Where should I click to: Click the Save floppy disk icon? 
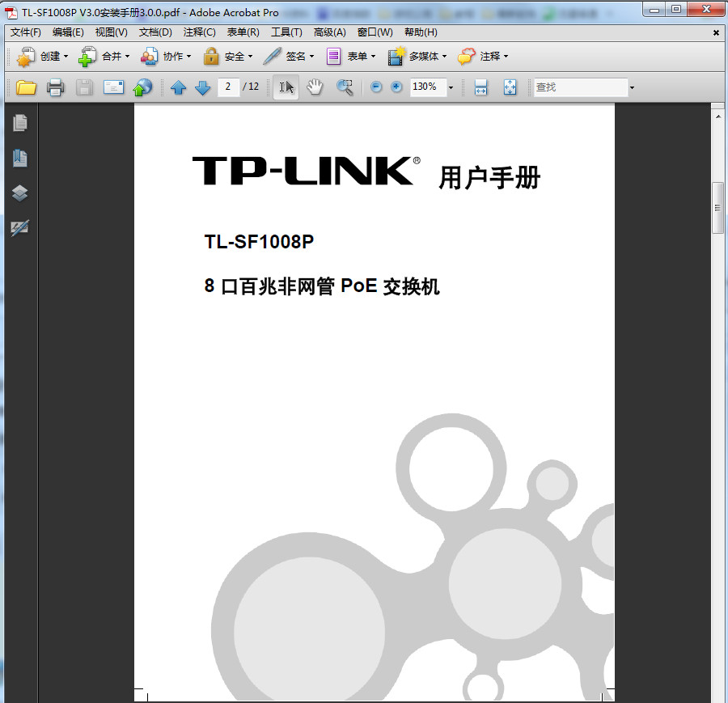tap(84, 87)
